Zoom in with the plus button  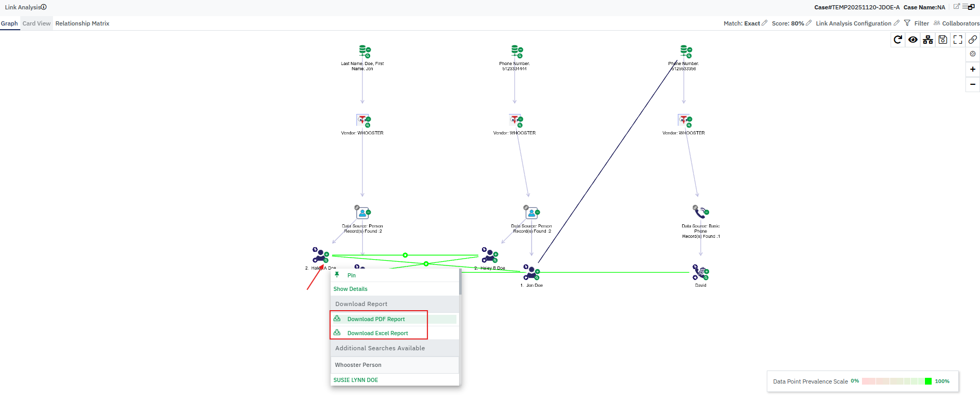pos(973,69)
